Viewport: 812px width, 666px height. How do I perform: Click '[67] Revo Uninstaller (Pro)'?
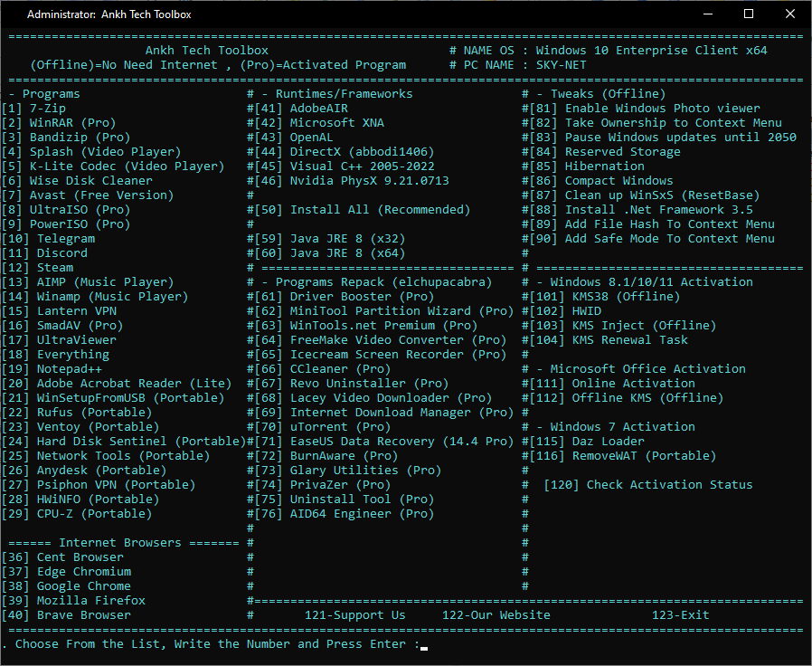[x=352, y=384]
